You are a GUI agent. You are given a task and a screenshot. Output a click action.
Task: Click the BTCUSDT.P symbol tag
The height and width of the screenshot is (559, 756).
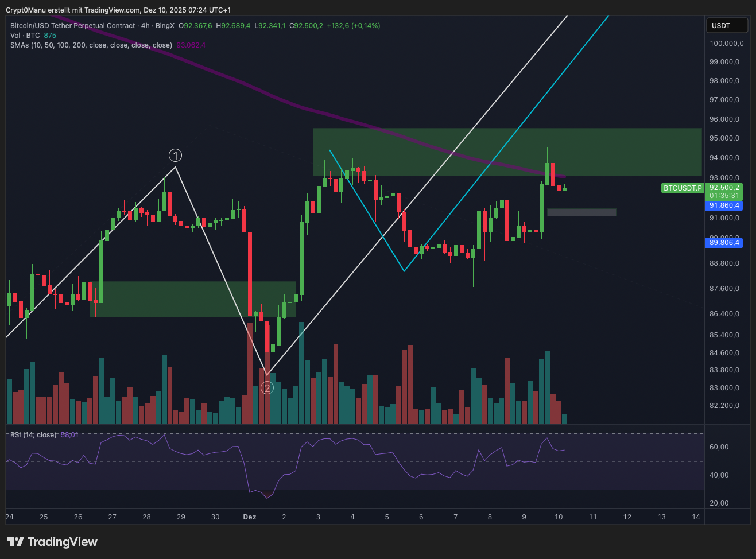pos(683,188)
